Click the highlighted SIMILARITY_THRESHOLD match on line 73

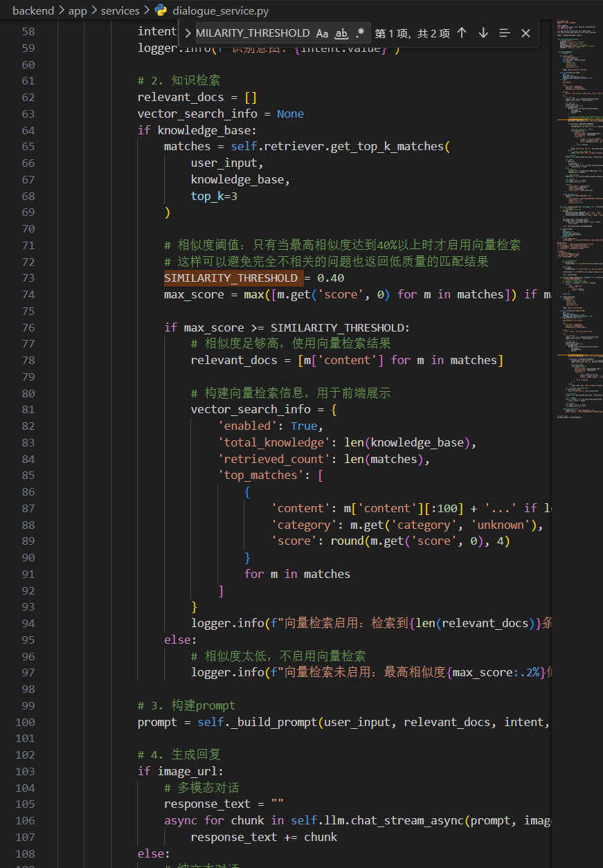pyautogui.click(x=234, y=278)
